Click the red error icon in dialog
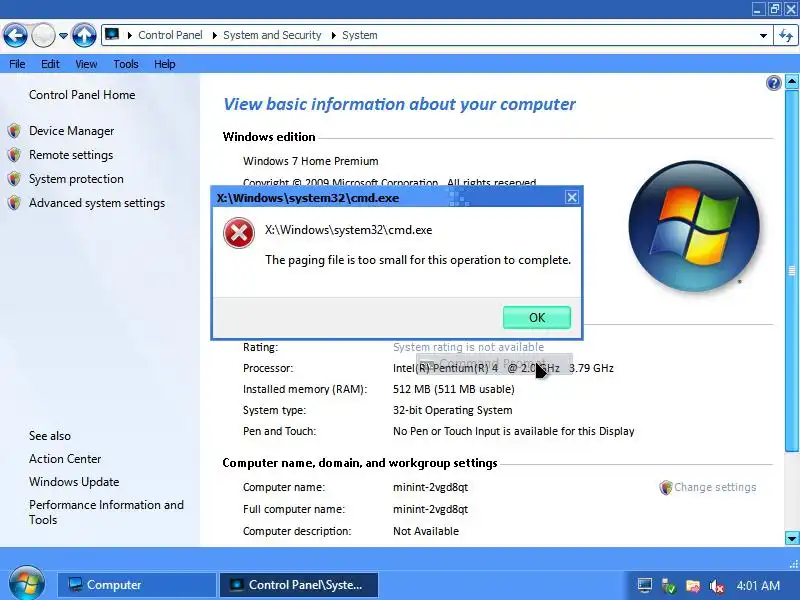 (239, 233)
